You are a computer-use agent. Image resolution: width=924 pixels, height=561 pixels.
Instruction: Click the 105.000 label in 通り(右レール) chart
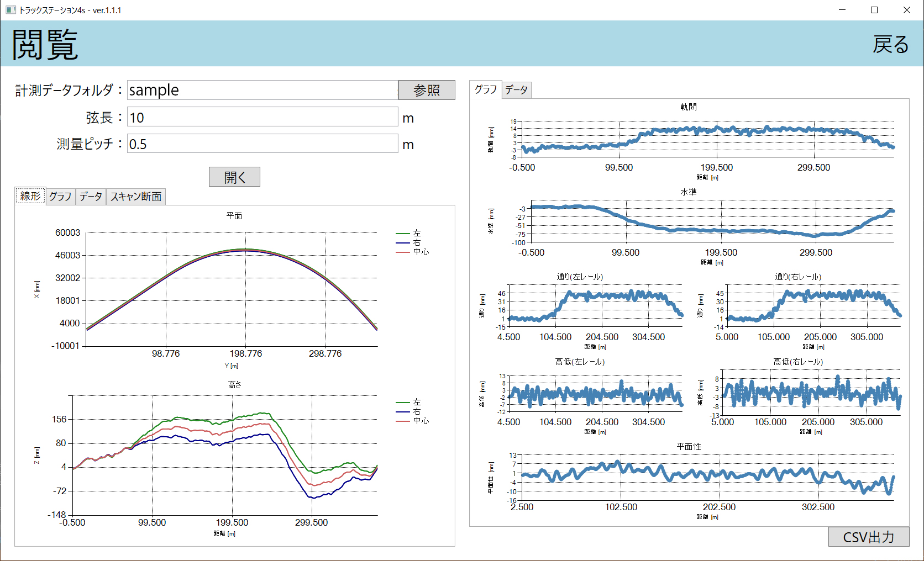[773, 337]
